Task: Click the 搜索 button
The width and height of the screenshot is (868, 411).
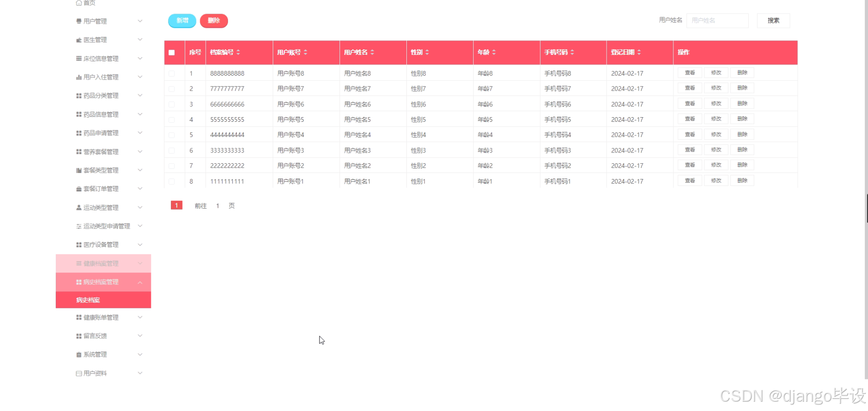Action: click(x=773, y=20)
